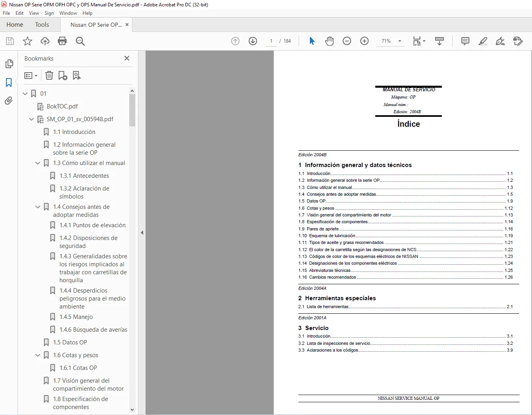Activate the Selection arrow tool
This screenshot has height=415, width=532.
click(312, 41)
